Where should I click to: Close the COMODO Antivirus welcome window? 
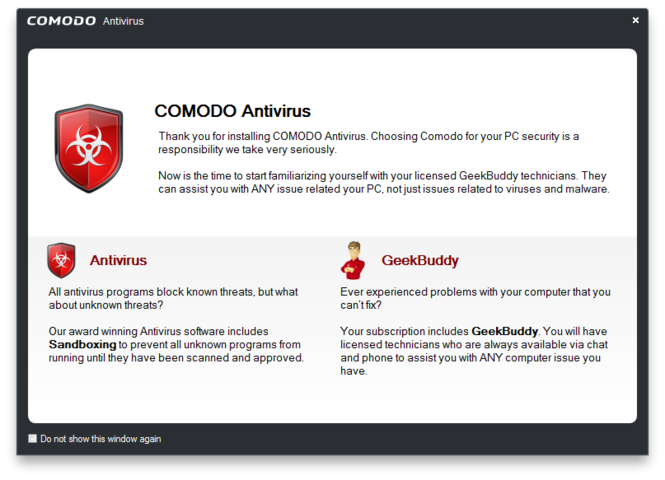pos(635,20)
